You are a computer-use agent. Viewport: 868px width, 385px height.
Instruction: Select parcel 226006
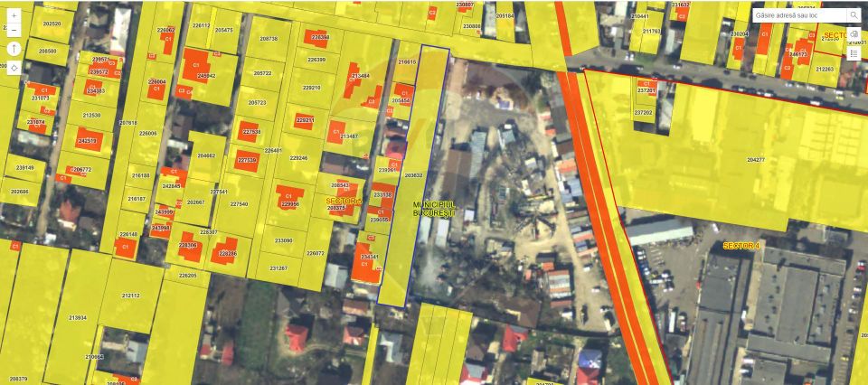147,134
